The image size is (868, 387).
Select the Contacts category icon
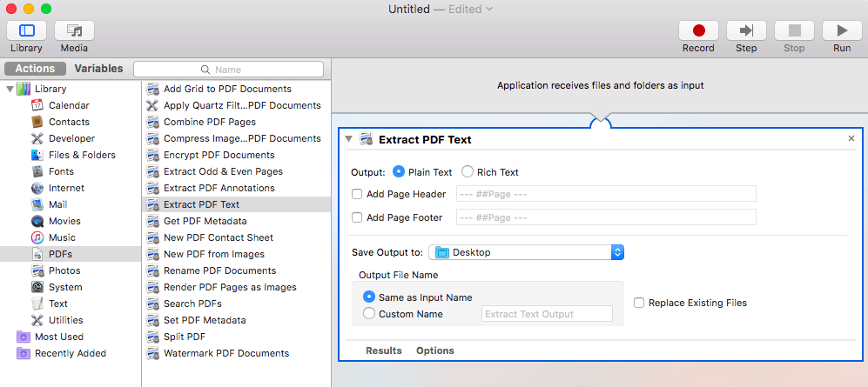[x=37, y=122]
